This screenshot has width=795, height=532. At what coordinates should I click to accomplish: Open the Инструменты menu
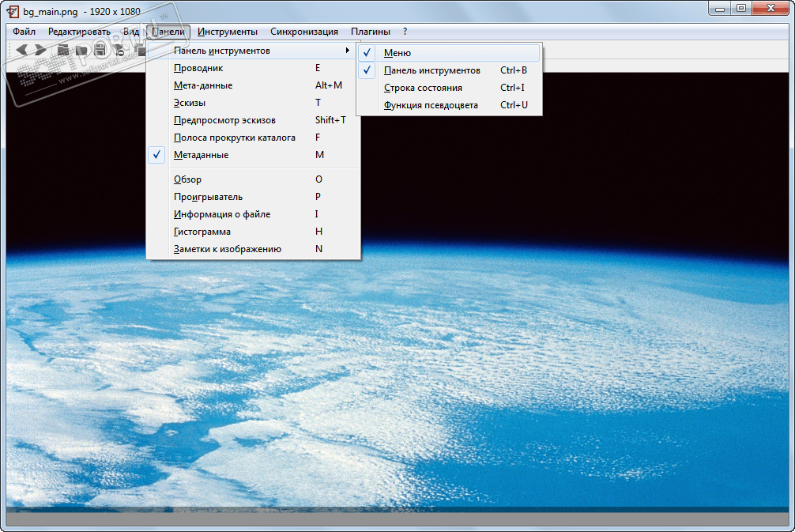click(x=227, y=32)
